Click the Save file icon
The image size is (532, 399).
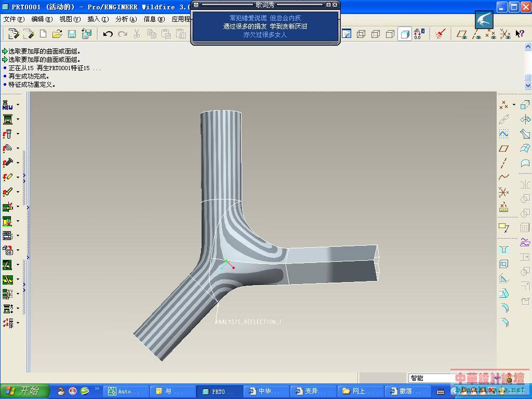(x=72, y=34)
